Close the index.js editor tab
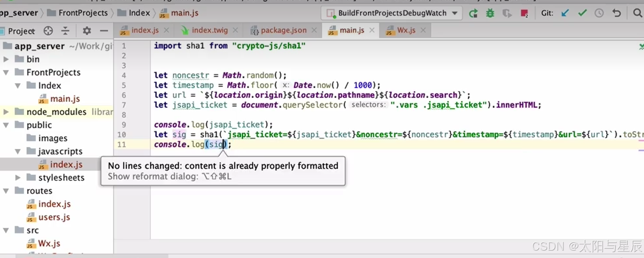Screen dimensions: 644x258 click(167, 30)
